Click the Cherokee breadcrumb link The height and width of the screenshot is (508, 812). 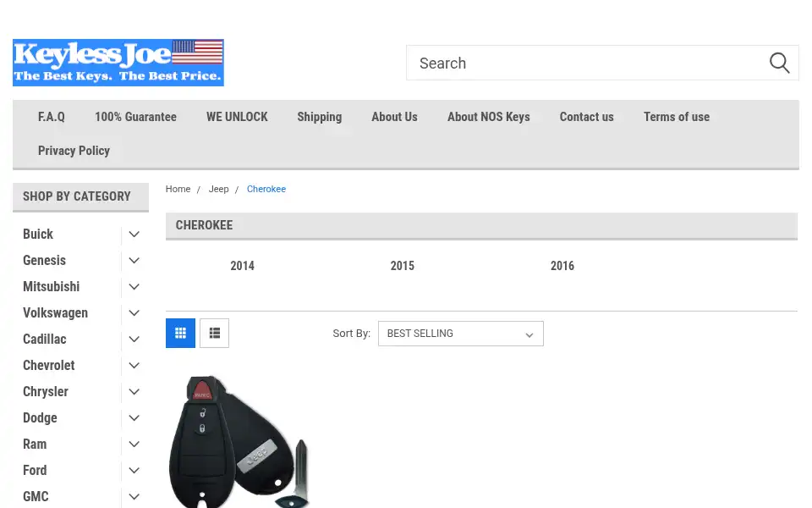click(266, 189)
